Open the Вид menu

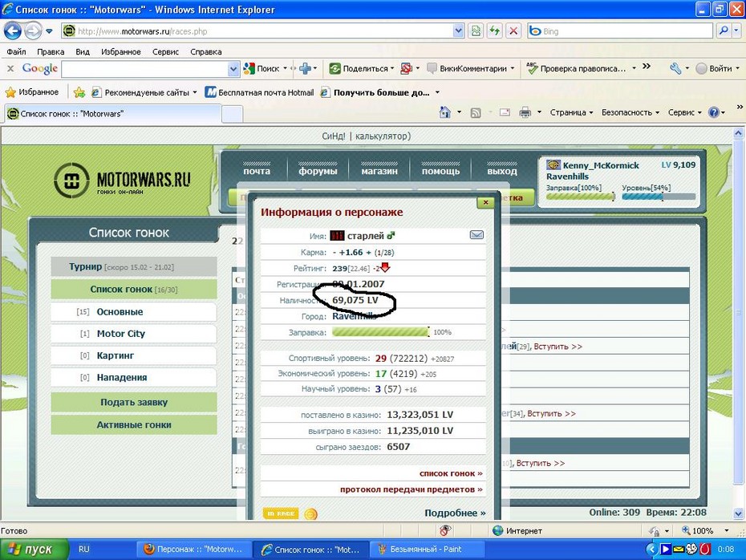click(x=83, y=51)
